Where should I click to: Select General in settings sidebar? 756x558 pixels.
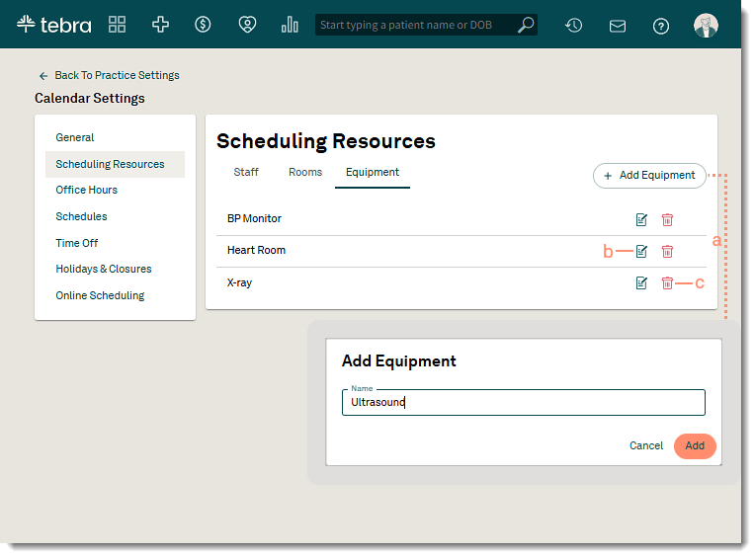pyautogui.click(x=75, y=137)
